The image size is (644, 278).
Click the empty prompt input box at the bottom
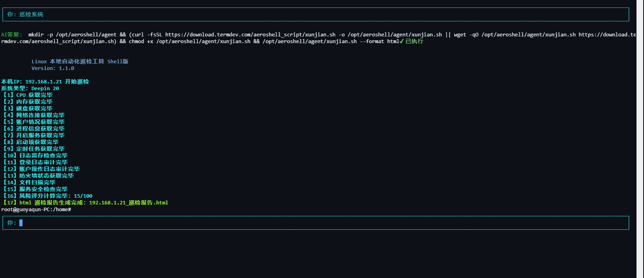(x=315, y=223)
